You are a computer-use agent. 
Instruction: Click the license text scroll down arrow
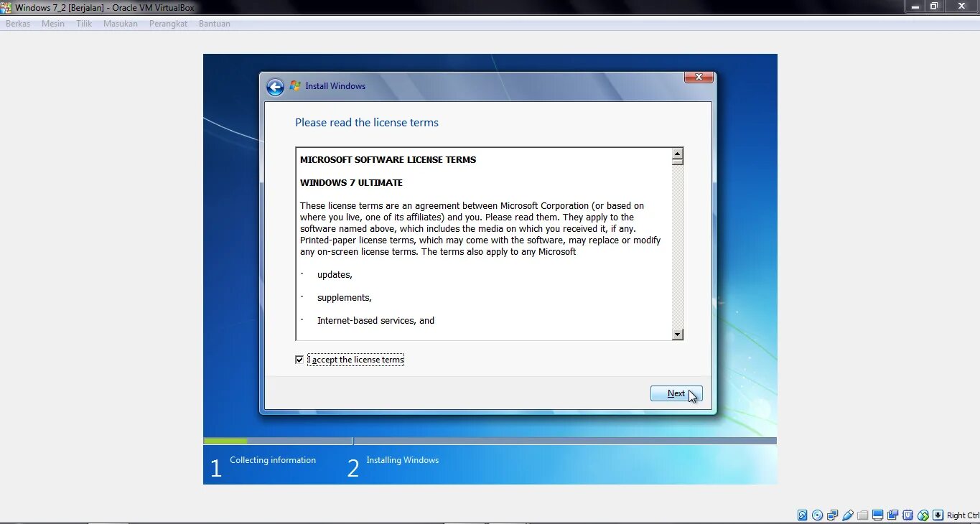click(x=677, y=334)
